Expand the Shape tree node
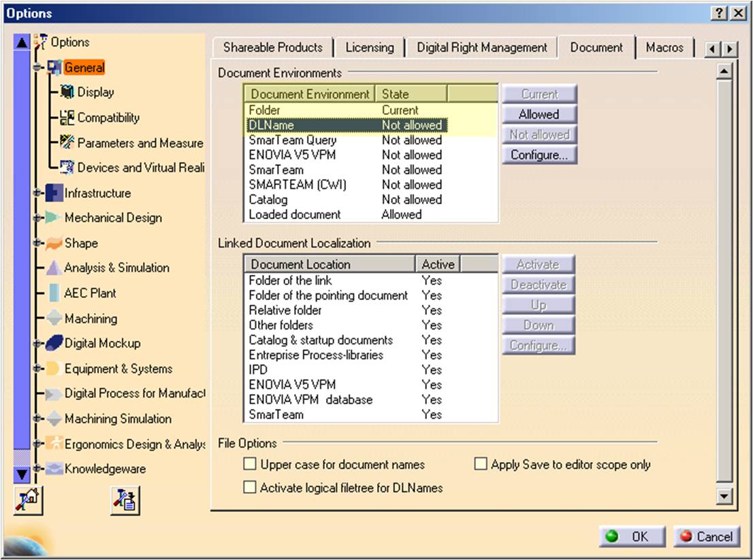This screenshot has width=753, height=560. pos(37,243)
